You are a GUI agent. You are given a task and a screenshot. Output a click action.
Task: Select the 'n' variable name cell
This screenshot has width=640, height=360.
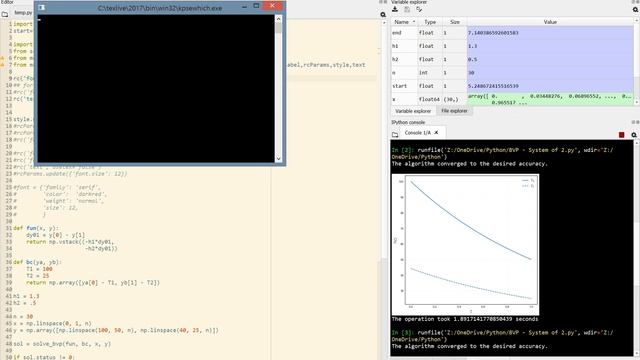[404, 73]
